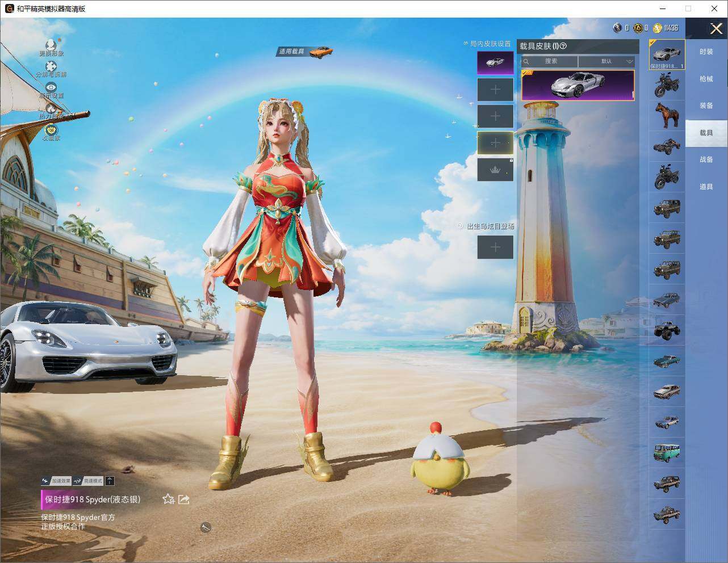The image size is (728, 563).
Task: Switch to the 时装 fashion tab
Action: 706,52
